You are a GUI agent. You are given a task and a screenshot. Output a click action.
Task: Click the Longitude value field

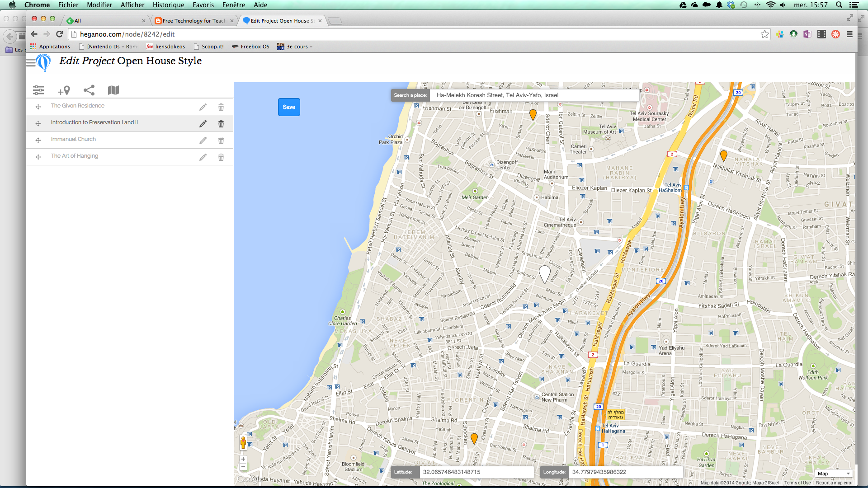626,472
